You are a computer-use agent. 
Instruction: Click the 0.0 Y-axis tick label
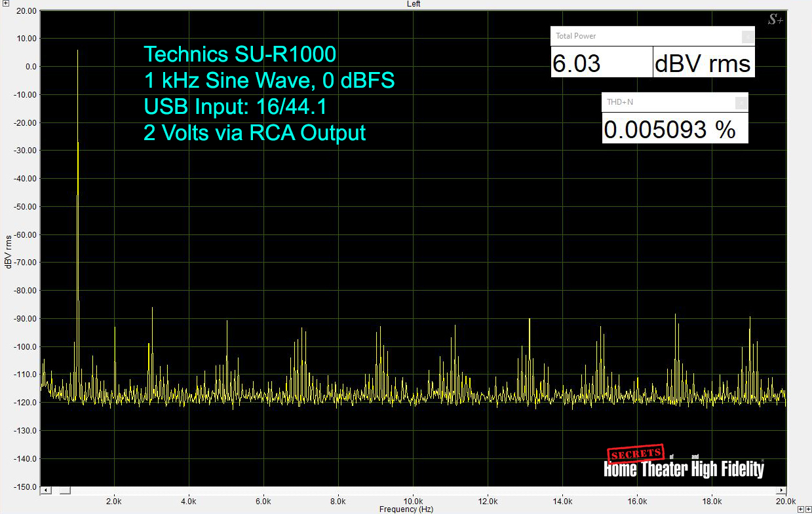pos(30,67)
